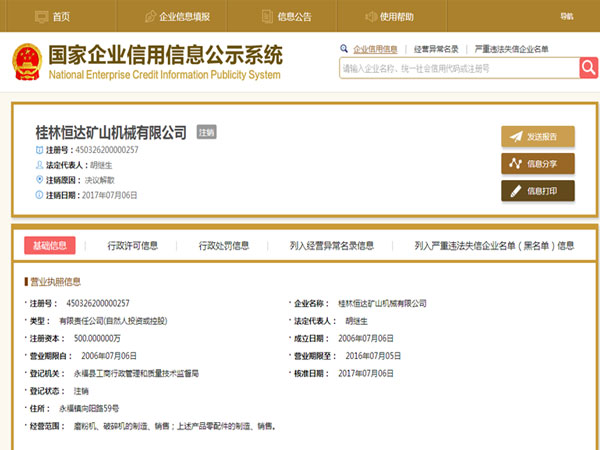Click the 经营范围 description text
The height and width of the screenshot is (450, 600).
point(174,426)
